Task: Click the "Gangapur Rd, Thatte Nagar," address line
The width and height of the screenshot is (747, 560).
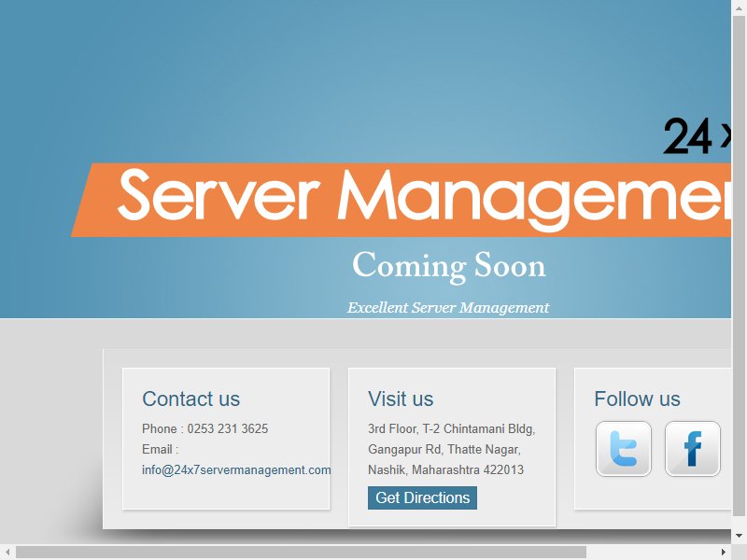Action: 444,450
